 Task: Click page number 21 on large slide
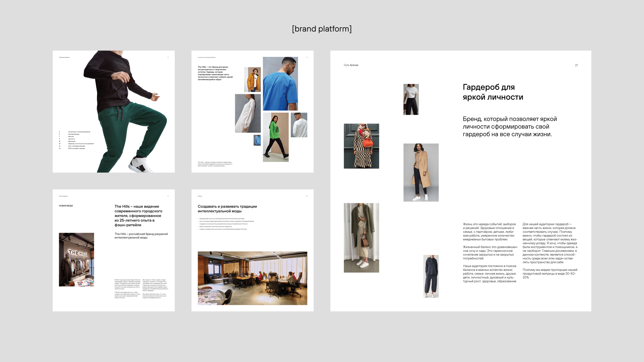coord(576,65)
